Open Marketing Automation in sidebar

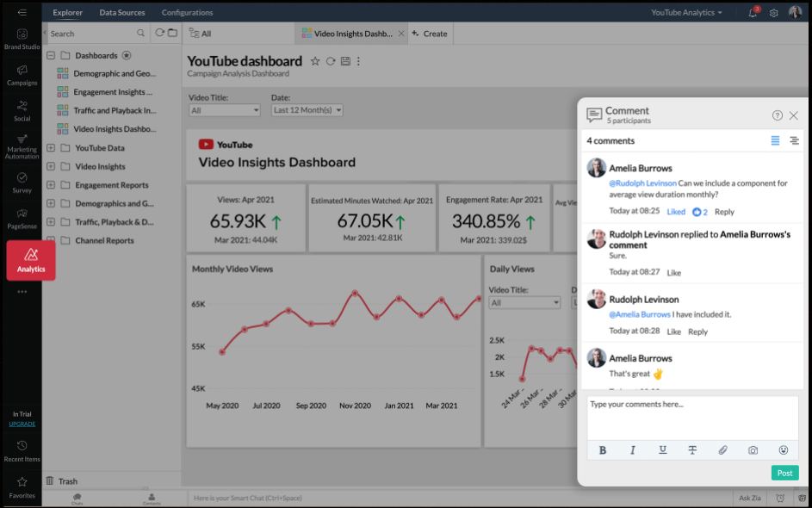click(22, 146)
